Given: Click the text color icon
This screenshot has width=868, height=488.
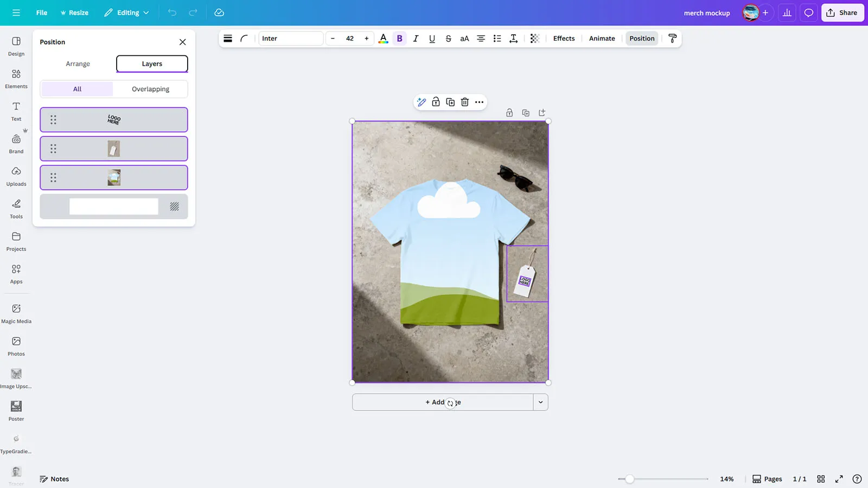Looking at the screenshot, I should pos(383,38).
